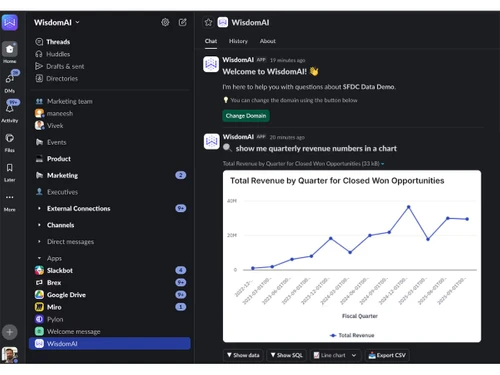Switch to the History tab
Screen dimensions: 500x375
(x=238, y=41)
